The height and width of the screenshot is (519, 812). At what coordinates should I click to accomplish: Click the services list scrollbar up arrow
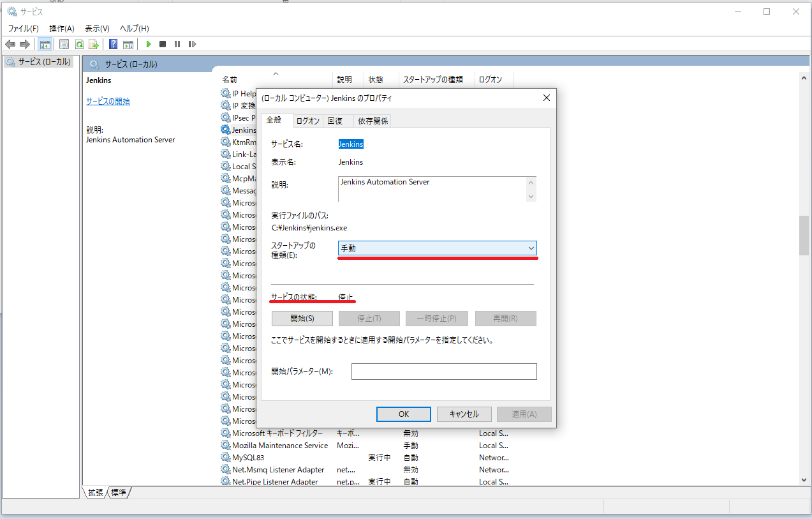coord(804,78)
